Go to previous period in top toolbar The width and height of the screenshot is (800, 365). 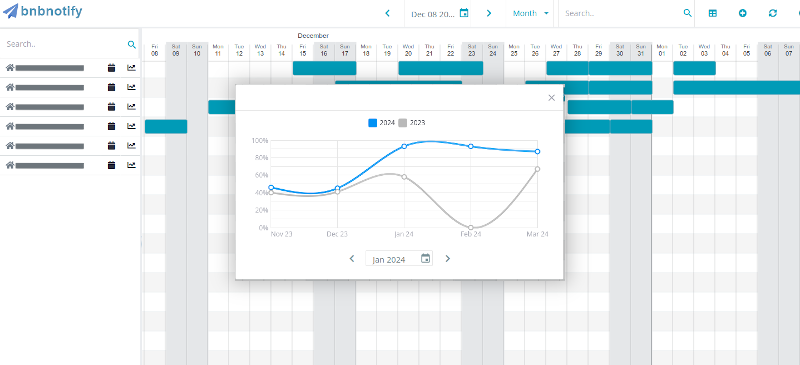click(387, 13)
